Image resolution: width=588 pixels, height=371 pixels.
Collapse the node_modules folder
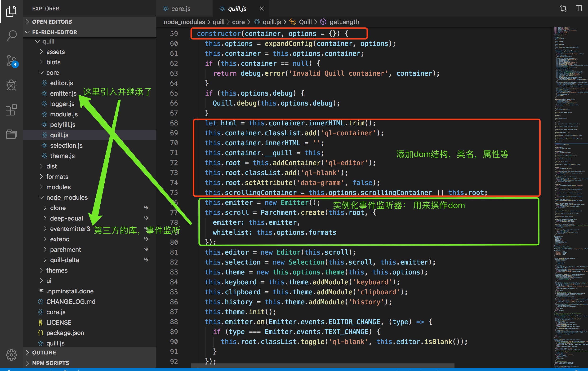coord(67,198)
